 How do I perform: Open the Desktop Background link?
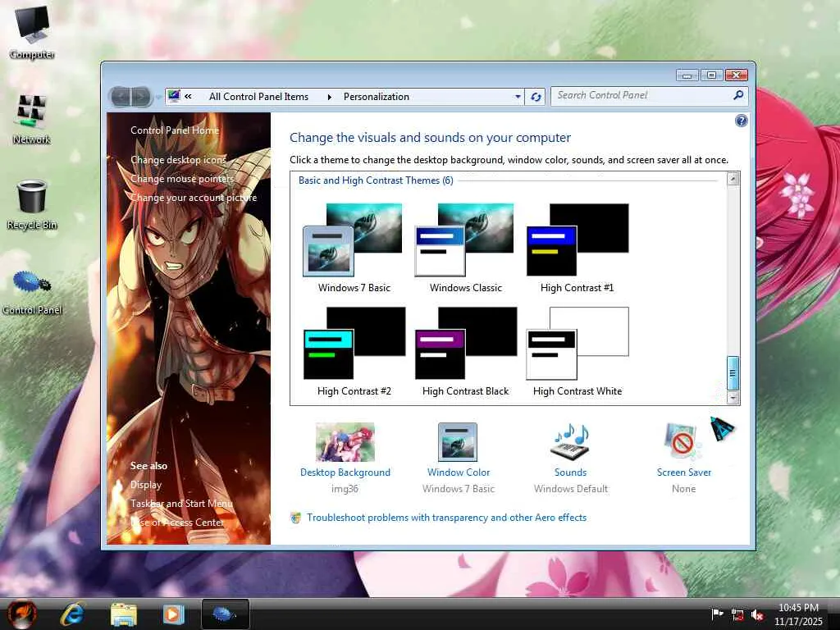pos(345,472)
